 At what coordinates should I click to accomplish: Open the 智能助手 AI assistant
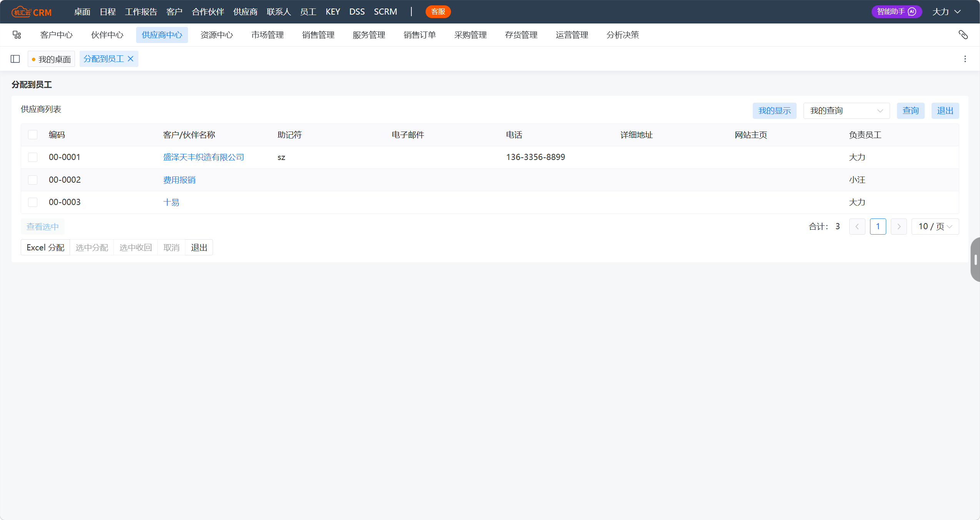897,12
